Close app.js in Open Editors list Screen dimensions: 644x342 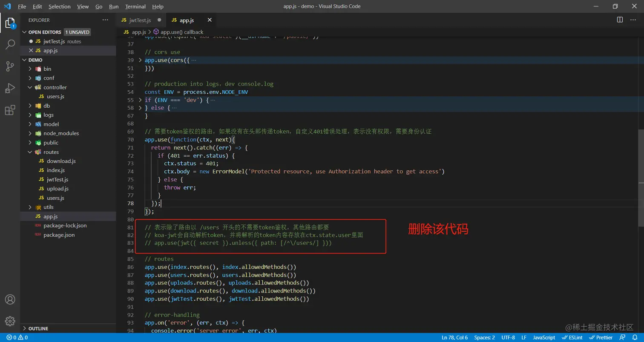click(31, 50)
